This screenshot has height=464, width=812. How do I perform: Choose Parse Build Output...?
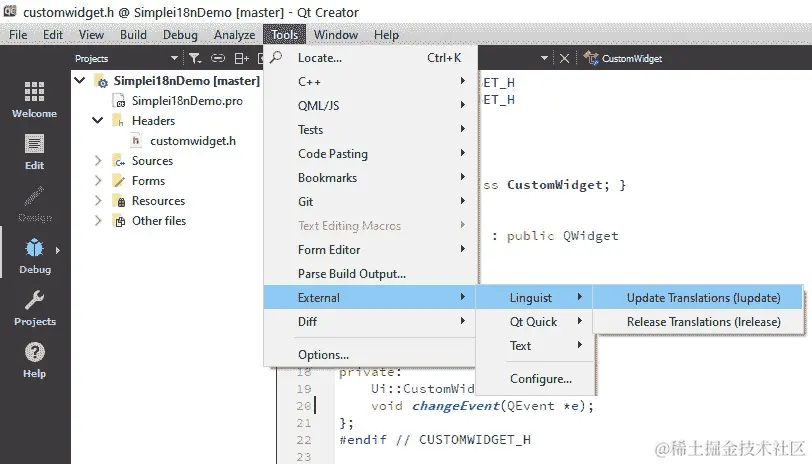[x=370, y=273]
